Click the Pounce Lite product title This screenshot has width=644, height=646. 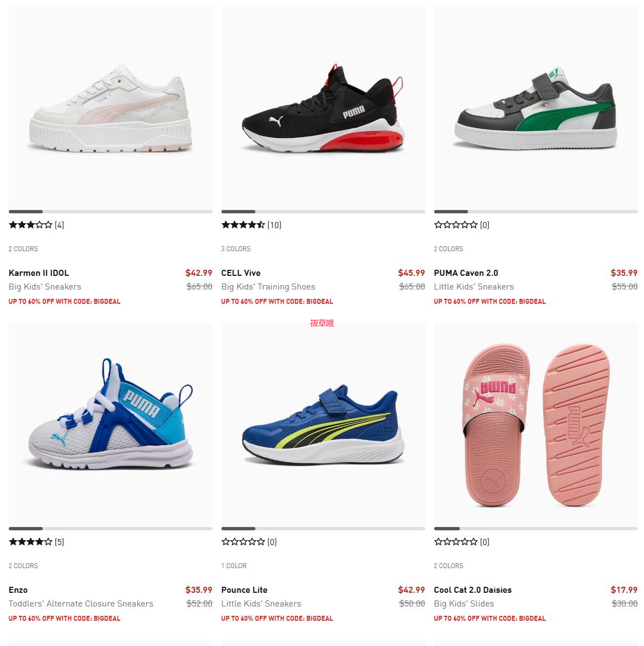tap(244, 590)
